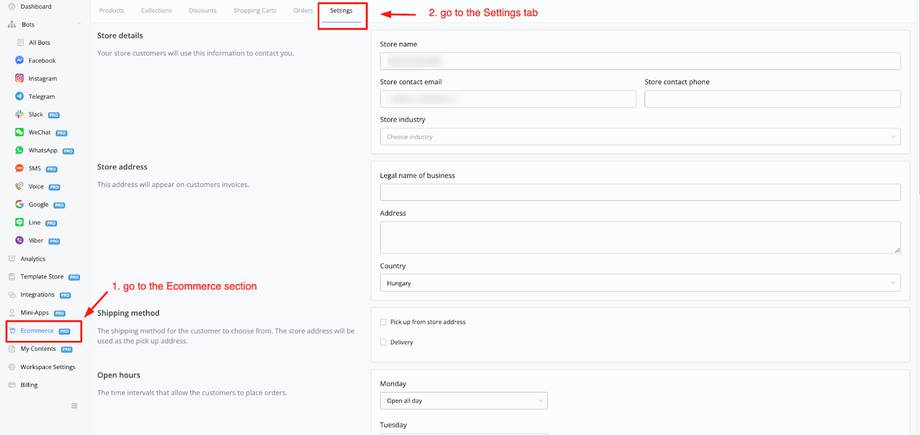
Task: Select the Telegram bot icon
Action: click(x=20, y=97)
